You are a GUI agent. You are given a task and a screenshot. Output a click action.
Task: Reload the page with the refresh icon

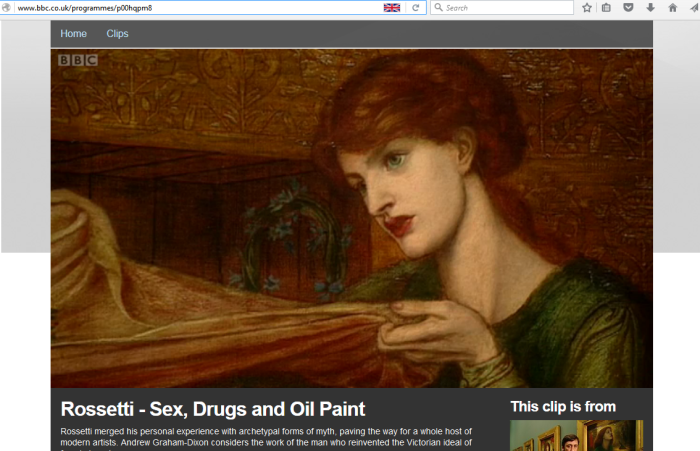tap(416, 8)
